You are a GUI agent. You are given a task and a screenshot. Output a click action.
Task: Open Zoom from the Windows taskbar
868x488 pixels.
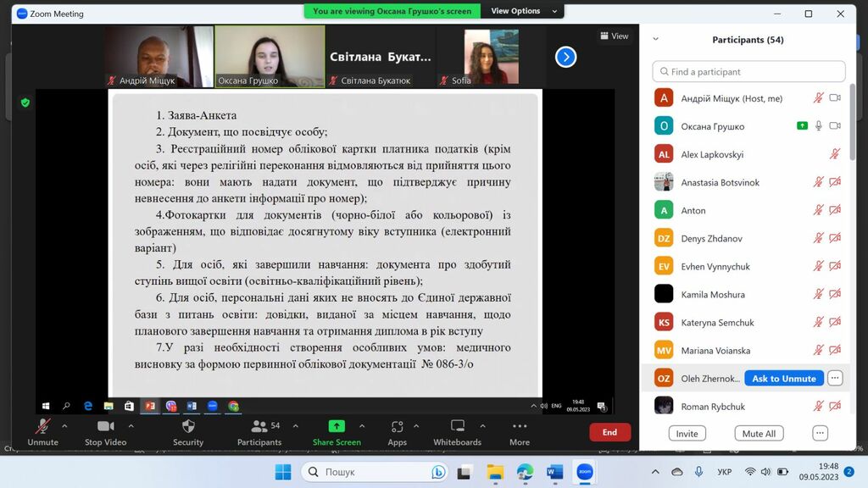coord(584,471)
